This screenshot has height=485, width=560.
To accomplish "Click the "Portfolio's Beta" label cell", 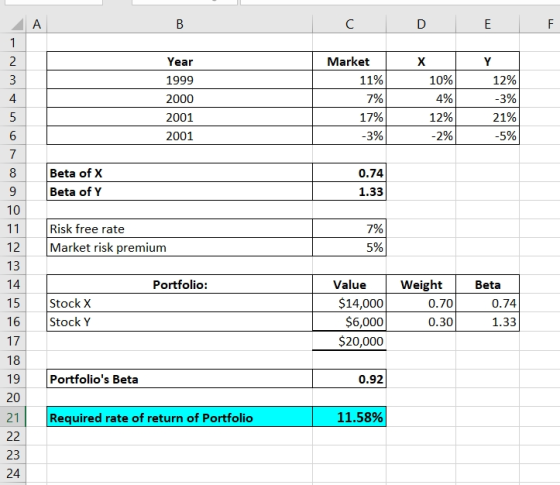I will (x=179, y=379).
